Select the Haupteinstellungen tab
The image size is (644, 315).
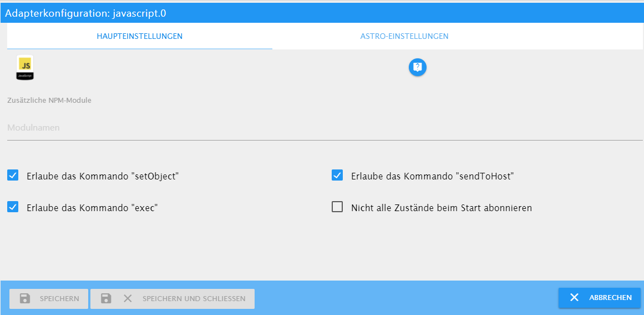[140, 36]
